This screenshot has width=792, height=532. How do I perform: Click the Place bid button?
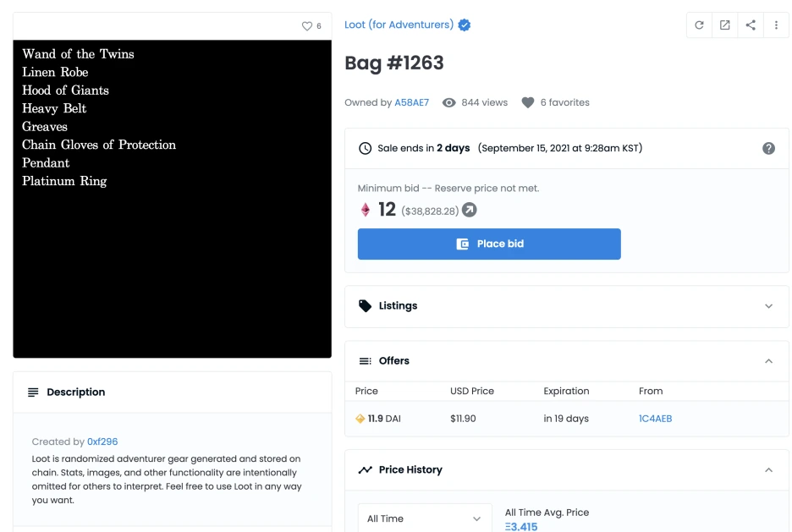(489, 244)
